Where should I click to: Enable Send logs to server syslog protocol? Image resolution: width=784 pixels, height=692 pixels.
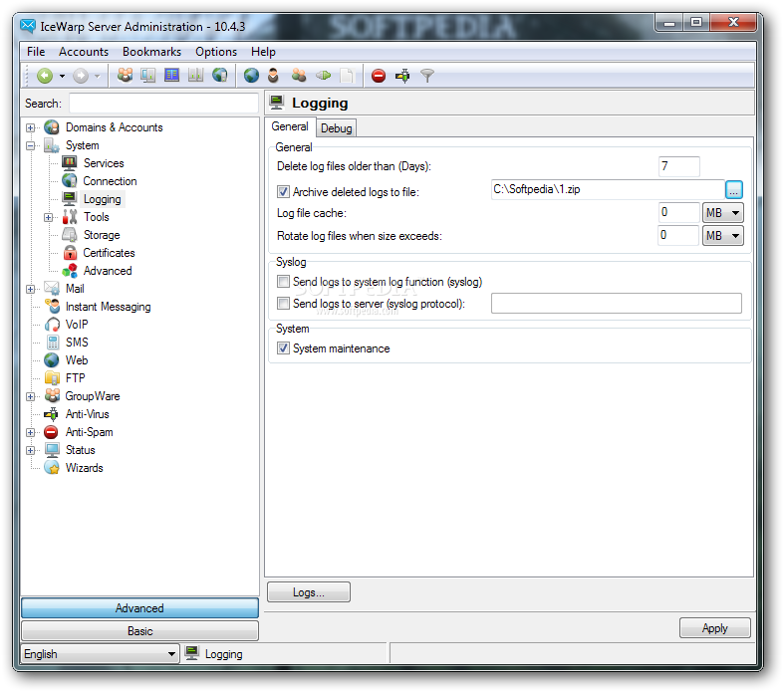coord(283,304)
